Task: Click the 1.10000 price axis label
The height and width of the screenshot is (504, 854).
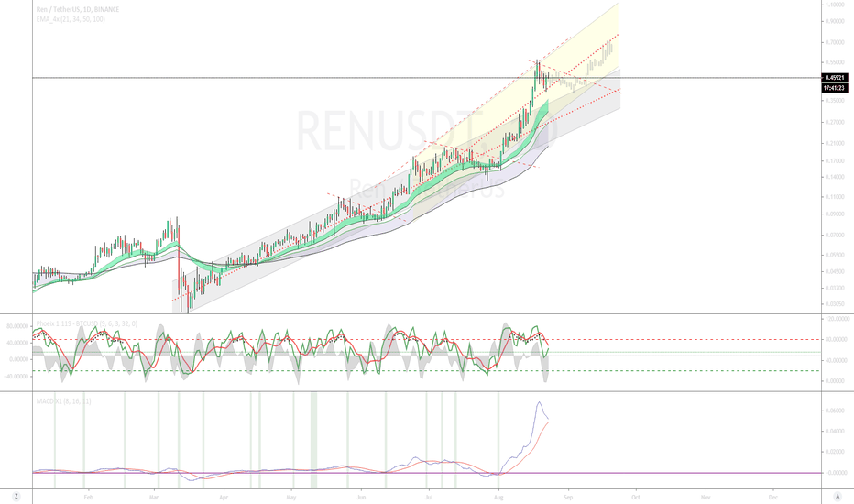Action: (x=835, y=5)
